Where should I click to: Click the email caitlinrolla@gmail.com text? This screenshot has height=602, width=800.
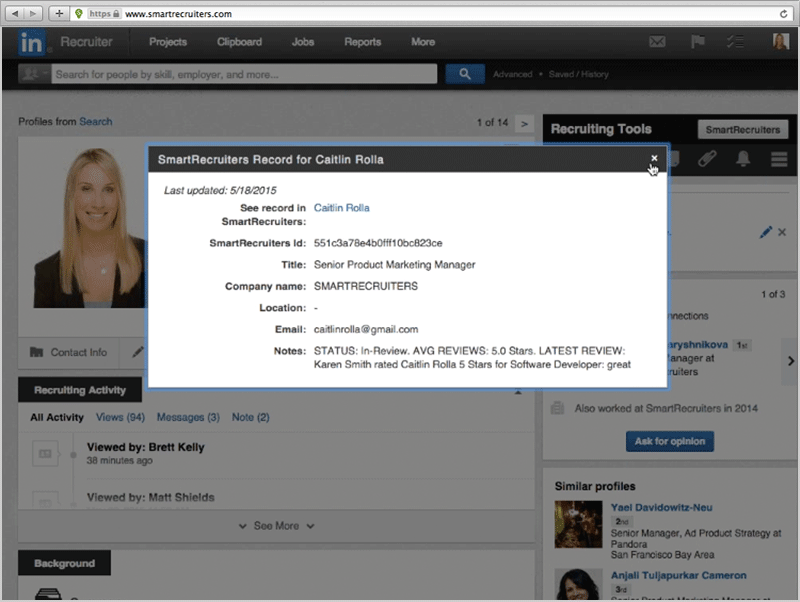pos(366,329)
